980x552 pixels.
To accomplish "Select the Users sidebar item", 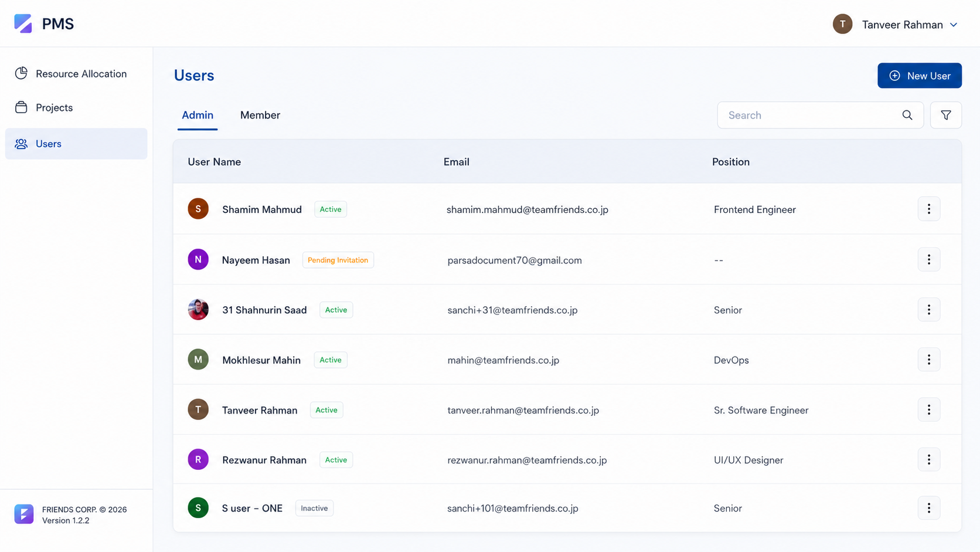I will (x=76, y=144).
